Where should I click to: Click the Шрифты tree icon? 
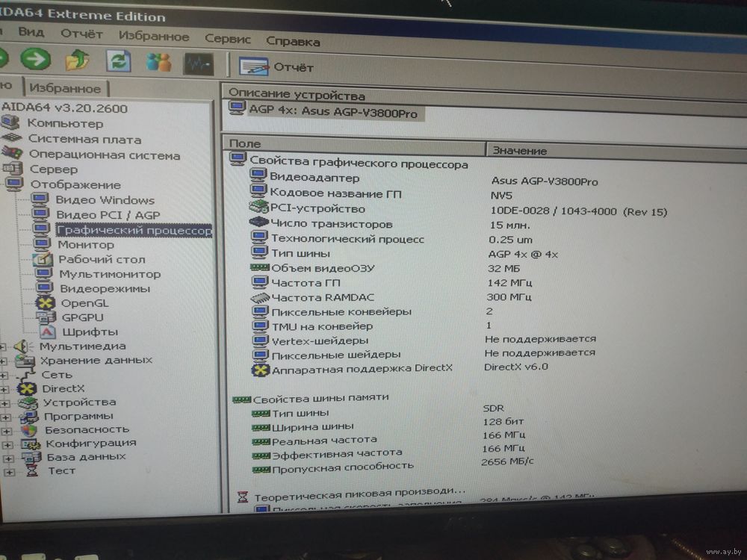coord(46,331)
